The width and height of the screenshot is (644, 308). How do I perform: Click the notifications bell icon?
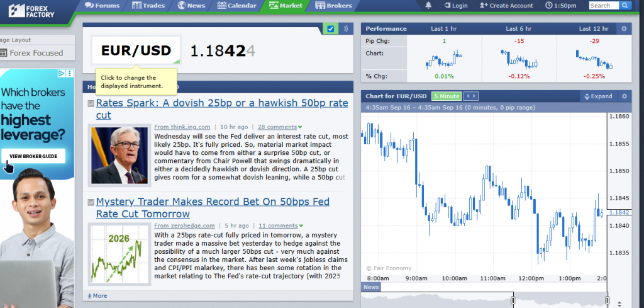click(x=429, y=6)
